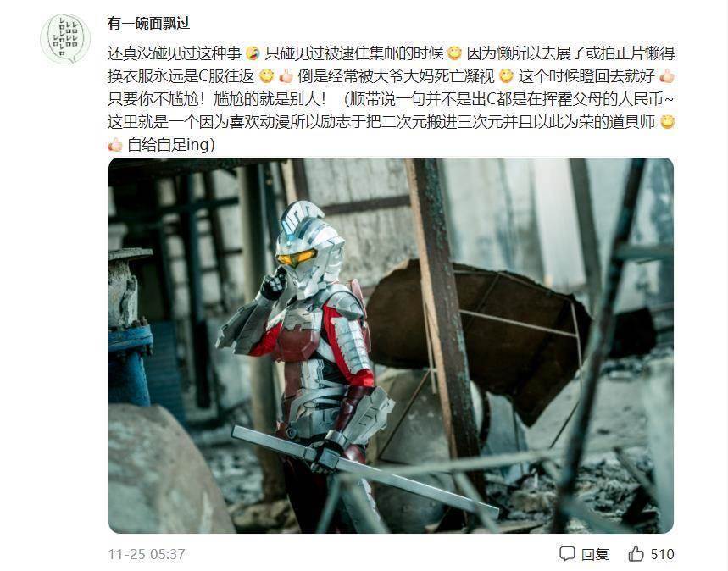This screenshot has width=728, height=571.
Task: Click the thumbs-up emoji before 倒是经常
Action: (286, 75)
